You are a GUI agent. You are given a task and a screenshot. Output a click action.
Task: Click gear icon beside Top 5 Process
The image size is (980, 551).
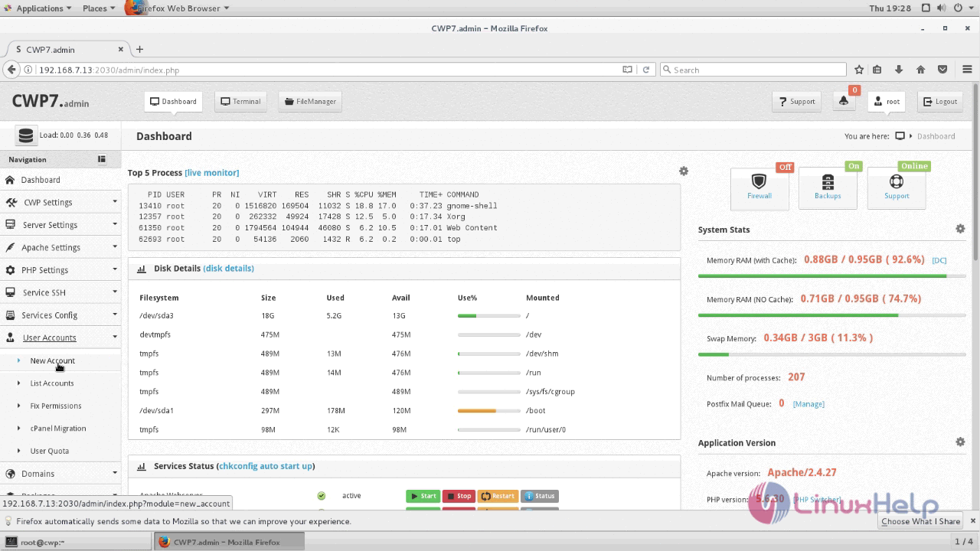click(x=684, y=171)
